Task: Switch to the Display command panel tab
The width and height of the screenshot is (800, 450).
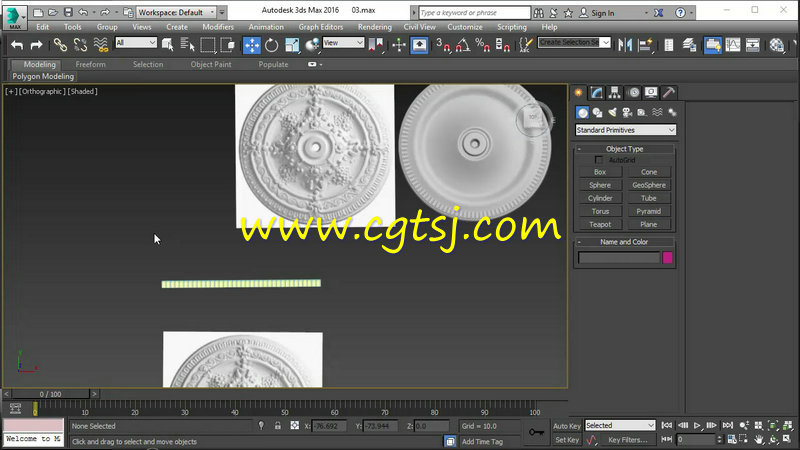Action: [651, 92]
